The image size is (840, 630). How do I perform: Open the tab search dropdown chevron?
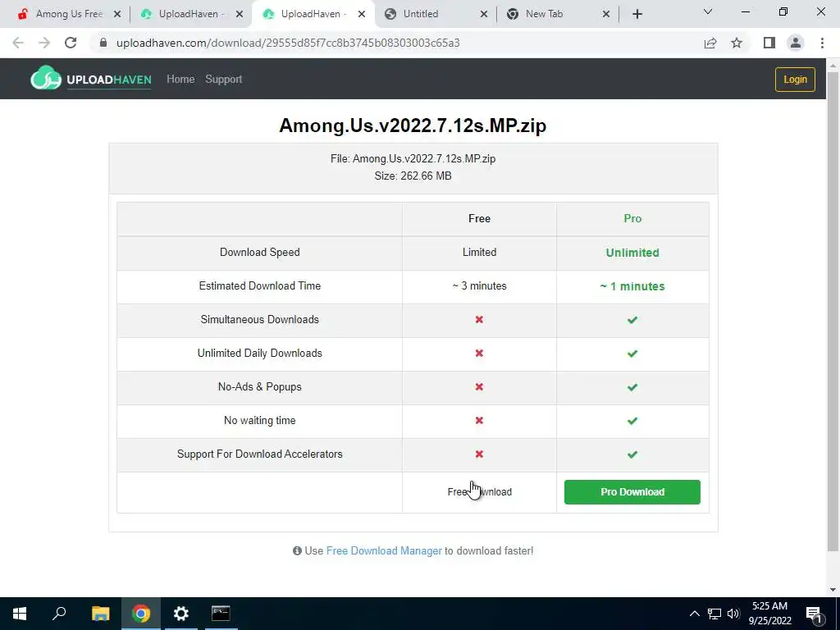point(708,11)
